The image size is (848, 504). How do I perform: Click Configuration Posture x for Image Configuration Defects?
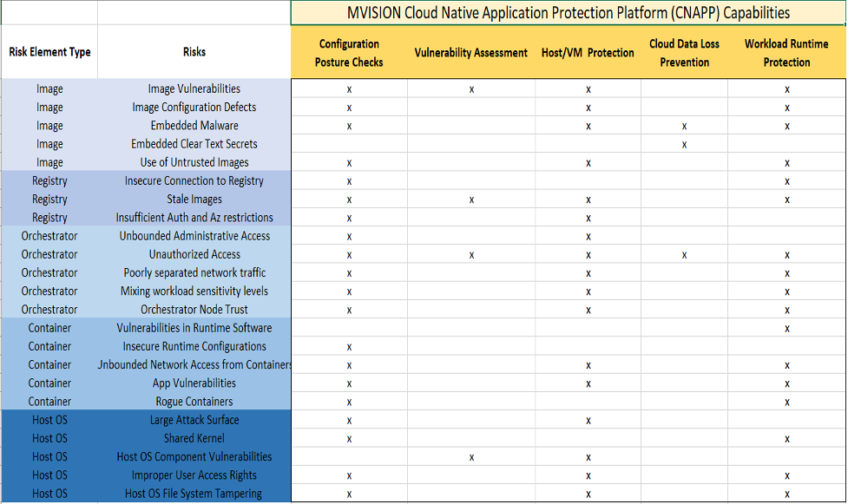click(x=349, y=108)
